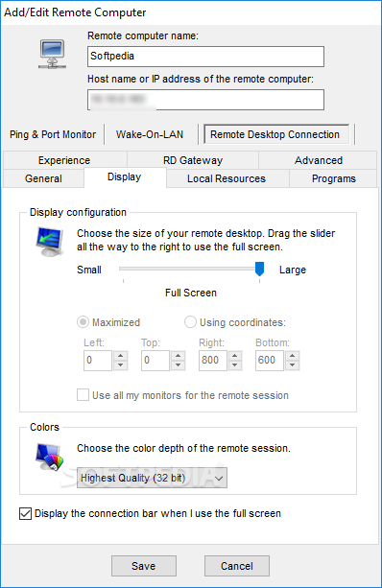Switch to the Experience tab
This screenshot has height=588, width=382.
coord(64,160)
